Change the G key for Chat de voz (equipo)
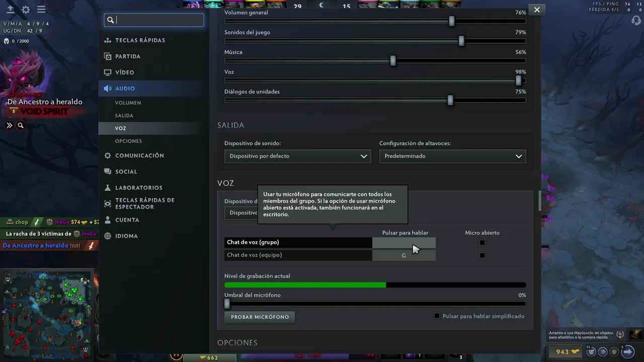This screenshot has height=362, width=644. click(x=404, y=255)
